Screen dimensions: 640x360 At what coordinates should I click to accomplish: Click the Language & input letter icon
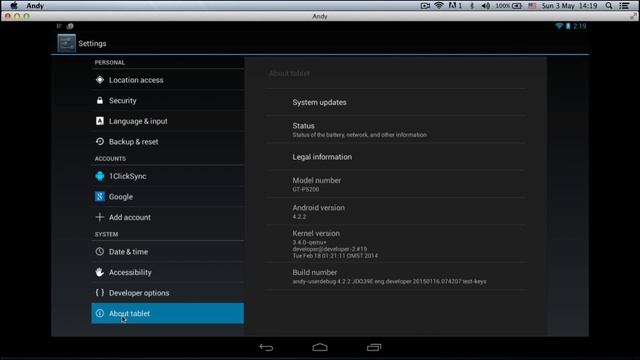click(x=100, y=121)
